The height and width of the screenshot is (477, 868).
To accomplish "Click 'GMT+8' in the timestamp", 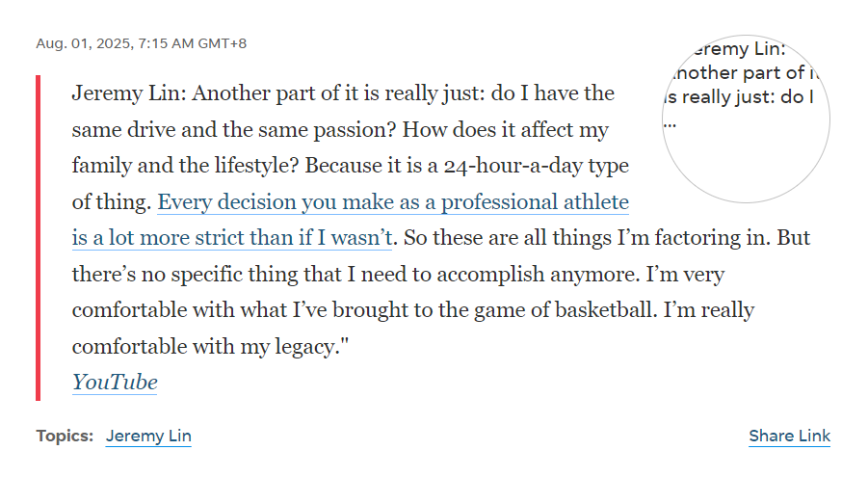I will (x=222, y=43).
